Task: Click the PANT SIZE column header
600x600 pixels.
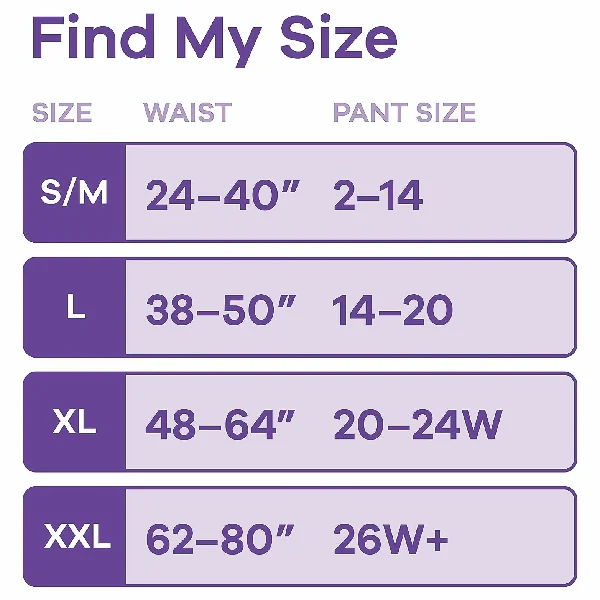Action: coord(404,112)
